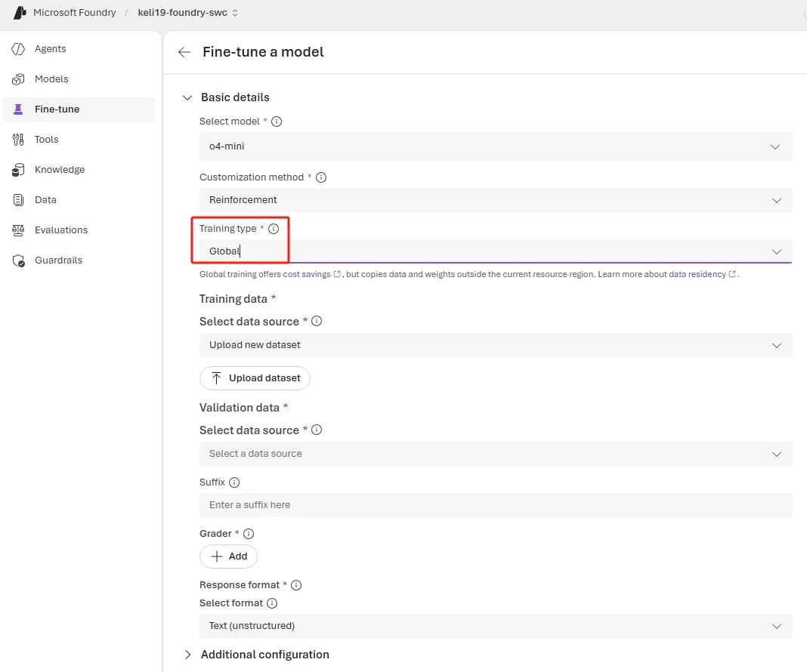Select the Agents icon in the sidebar
Screen dimensions: 807x672
tap(17, 48)
